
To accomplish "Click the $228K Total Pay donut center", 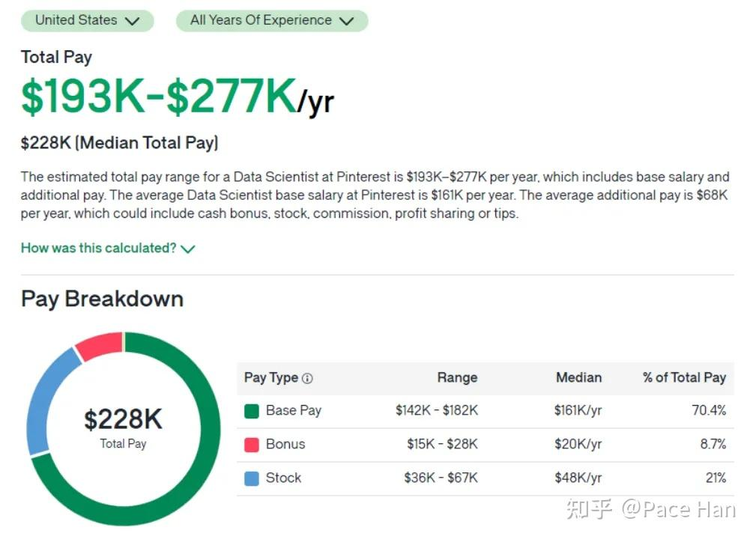I will [124, 427].
